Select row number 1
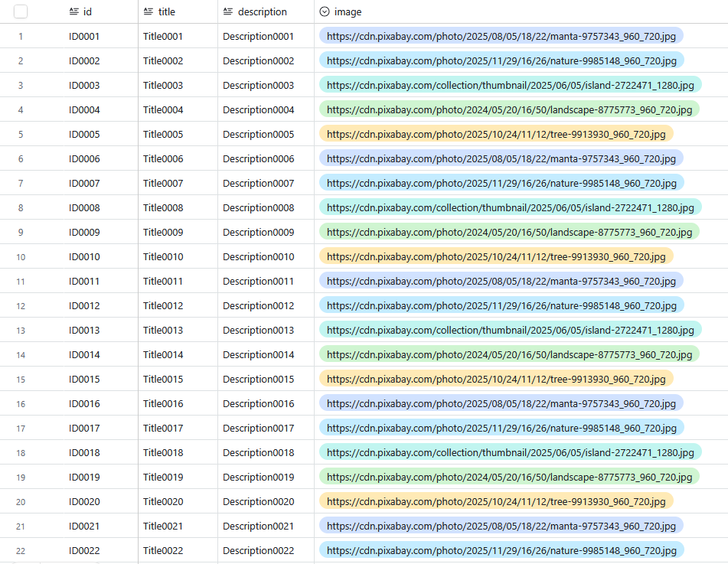The height and width of the screenshot is (564, 728). 21,36
